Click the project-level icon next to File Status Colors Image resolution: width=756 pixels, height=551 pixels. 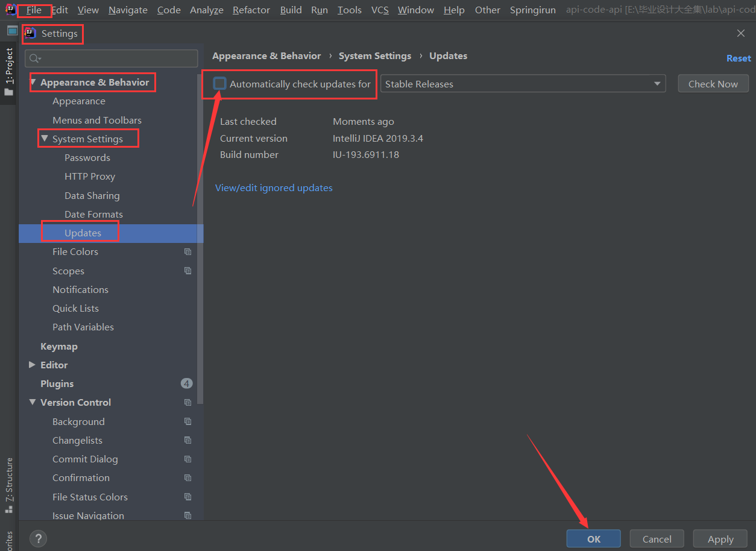[x=188, y=497]
